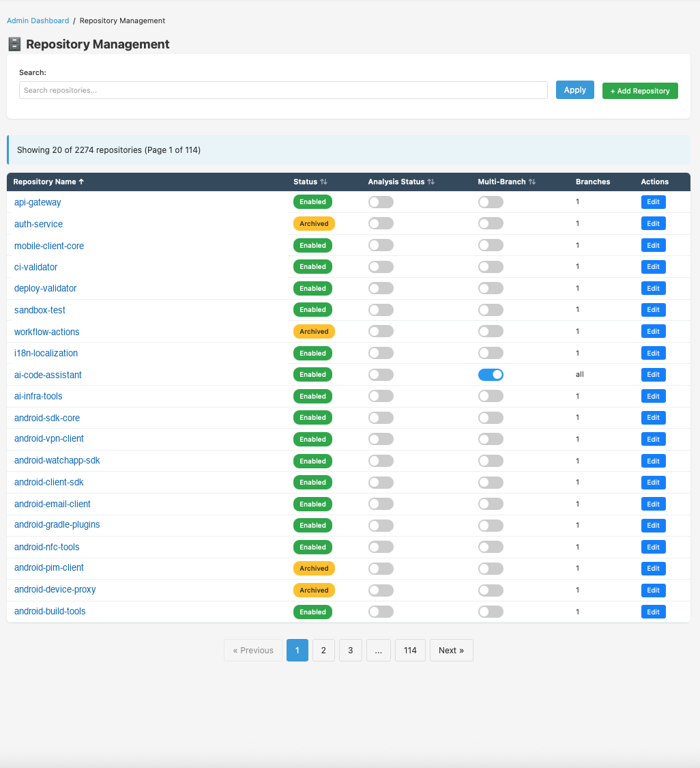Click Enabled badge for sandbox-test
Image resolution: width=700 pixels, height=768 pixels.
pos(312,309)
